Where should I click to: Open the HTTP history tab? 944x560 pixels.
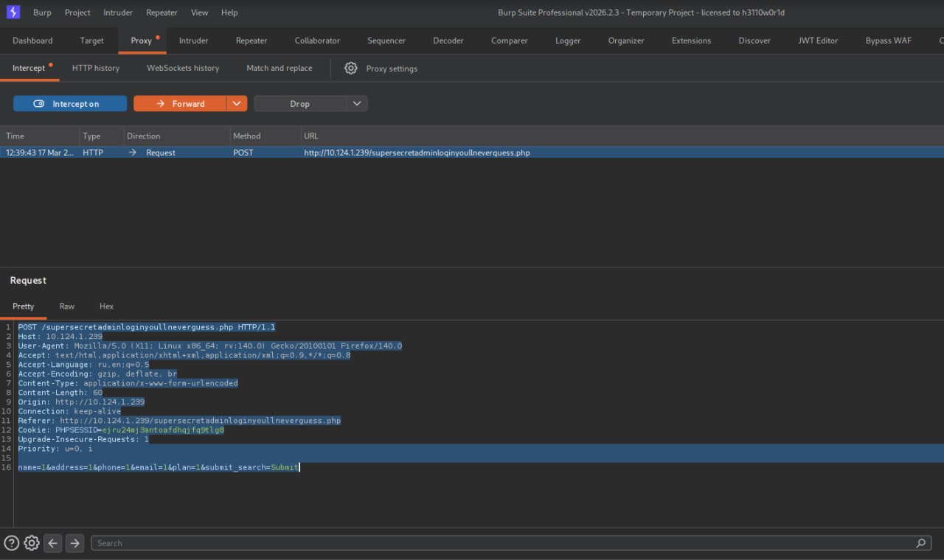tap(96, 68)
